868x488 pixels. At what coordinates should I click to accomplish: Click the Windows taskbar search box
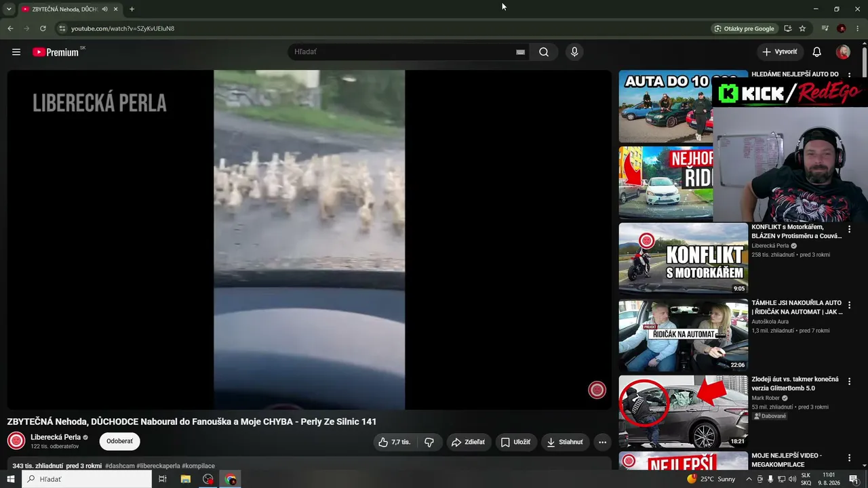click(87, 479)
